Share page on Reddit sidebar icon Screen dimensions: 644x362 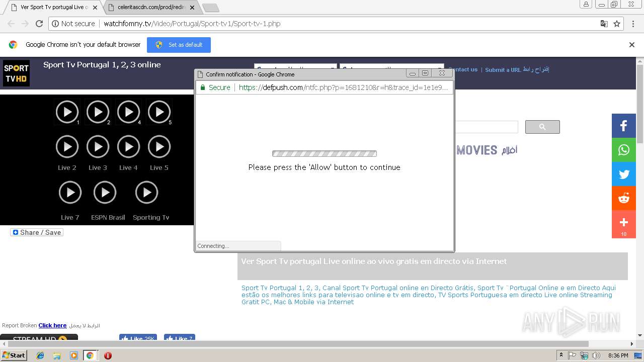click(624, 198)
